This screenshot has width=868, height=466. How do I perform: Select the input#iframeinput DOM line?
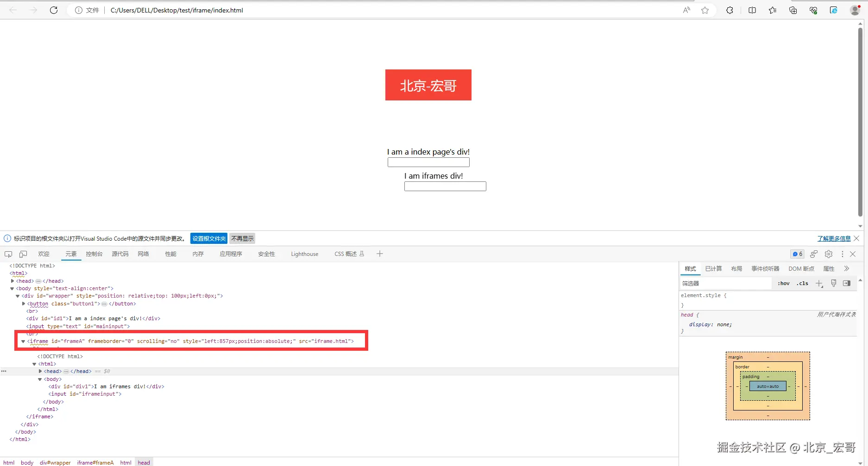point(85,394)
